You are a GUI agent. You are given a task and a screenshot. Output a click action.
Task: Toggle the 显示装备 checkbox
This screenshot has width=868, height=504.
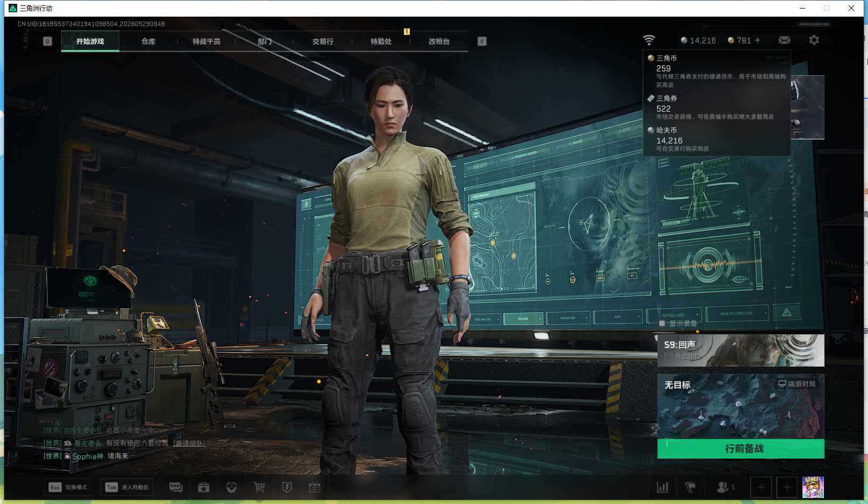(x=662, y=324)
